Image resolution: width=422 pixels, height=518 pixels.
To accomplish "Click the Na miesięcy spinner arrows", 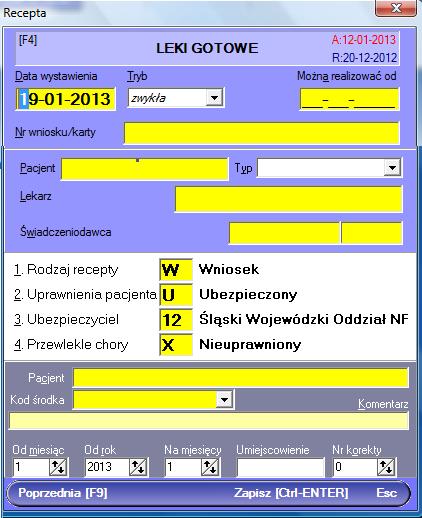I will tap(210, 467).
